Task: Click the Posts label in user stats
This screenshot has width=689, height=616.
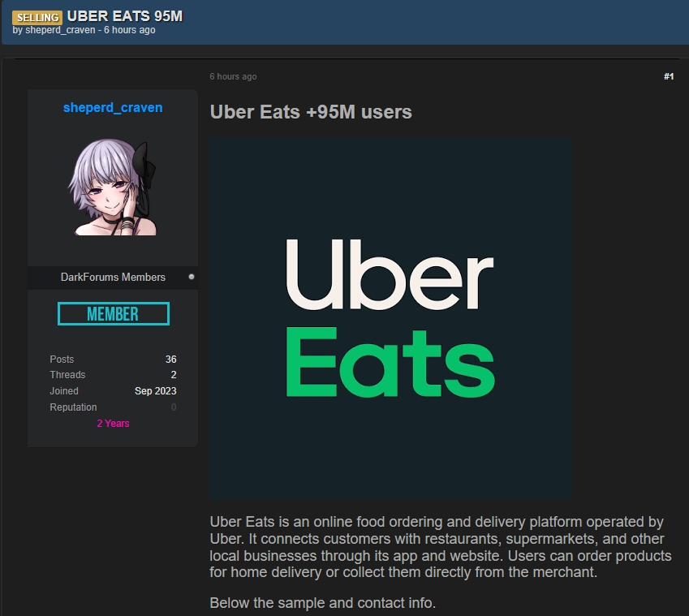Action: [62, 359]
